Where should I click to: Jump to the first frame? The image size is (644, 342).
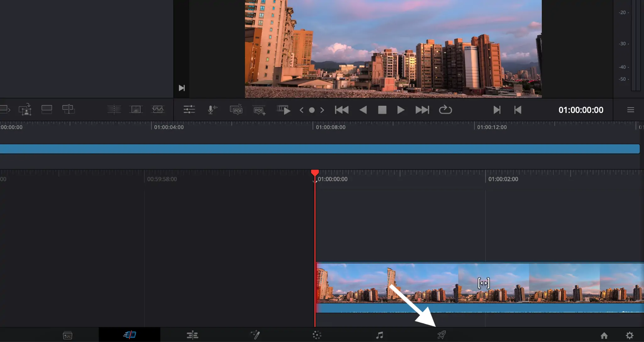341,110
